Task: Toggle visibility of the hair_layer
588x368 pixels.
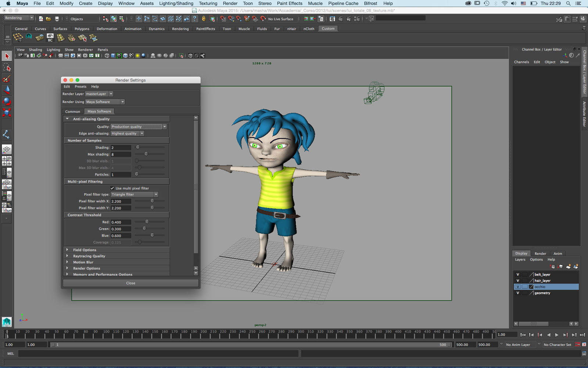Action: [x=518, y=280]
